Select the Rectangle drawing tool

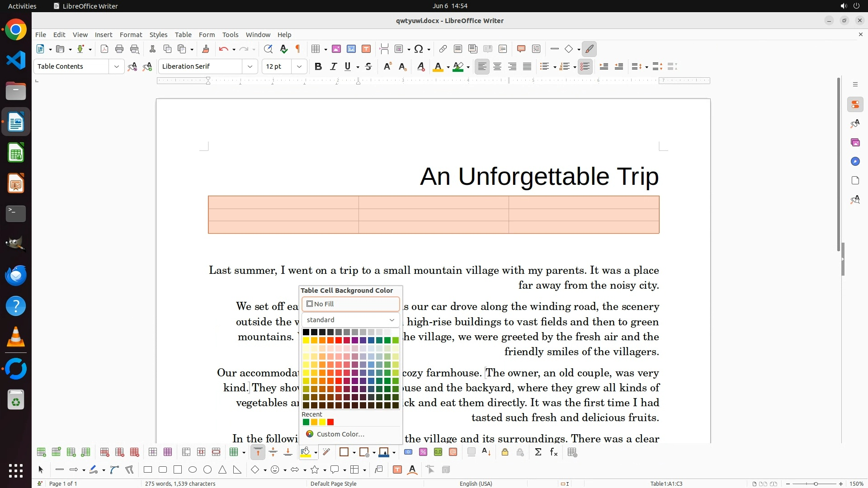[x=148, y=470]
